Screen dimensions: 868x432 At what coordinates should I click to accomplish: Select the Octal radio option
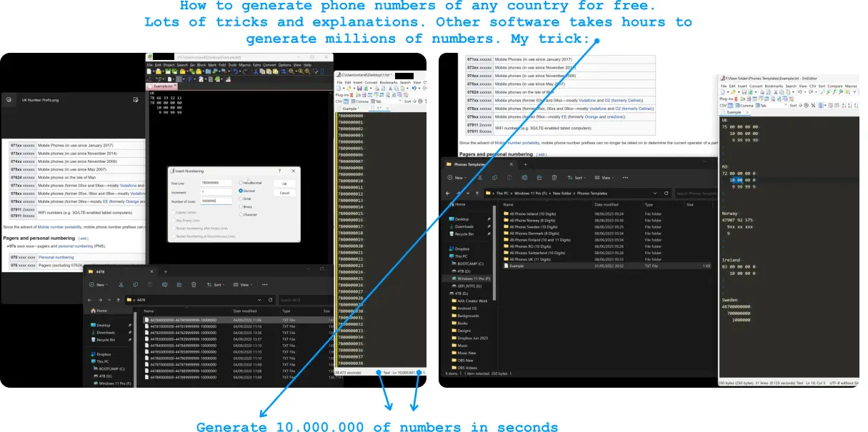[x=241, y=199]
